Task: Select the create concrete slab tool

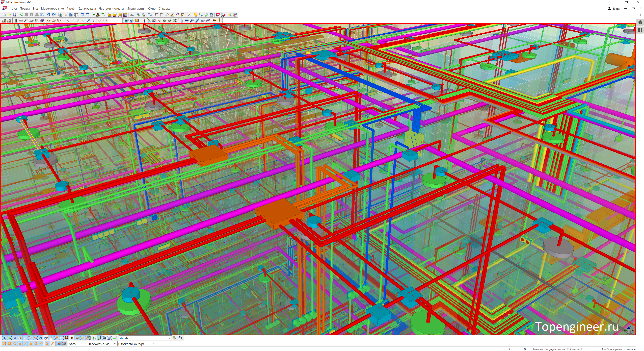Action: pyautogui.click(x=32, y=20)
